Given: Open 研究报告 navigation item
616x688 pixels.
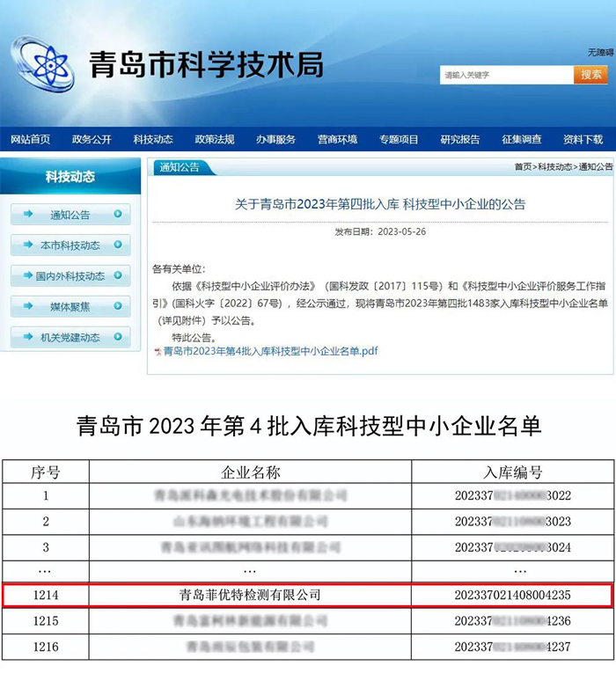Looking at the screenshot, I should [460, 140].
